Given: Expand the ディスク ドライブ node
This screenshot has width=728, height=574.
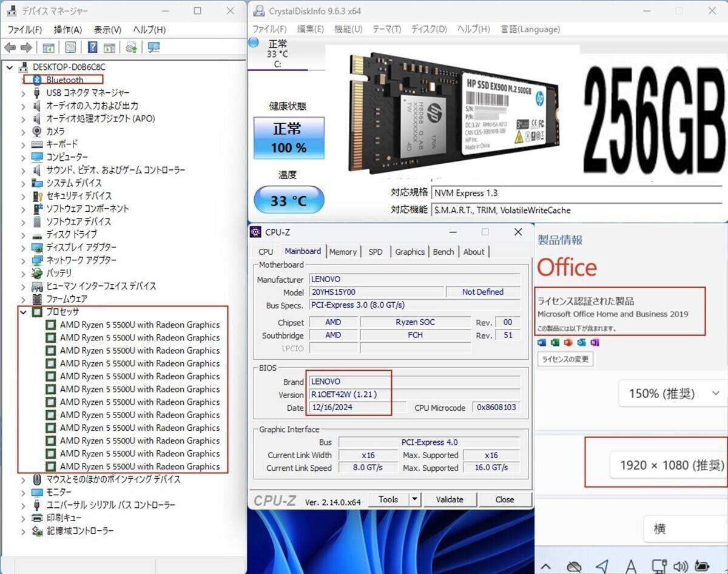Looking at the screenshot, I should pyautogui.click(x=23, y=235).
